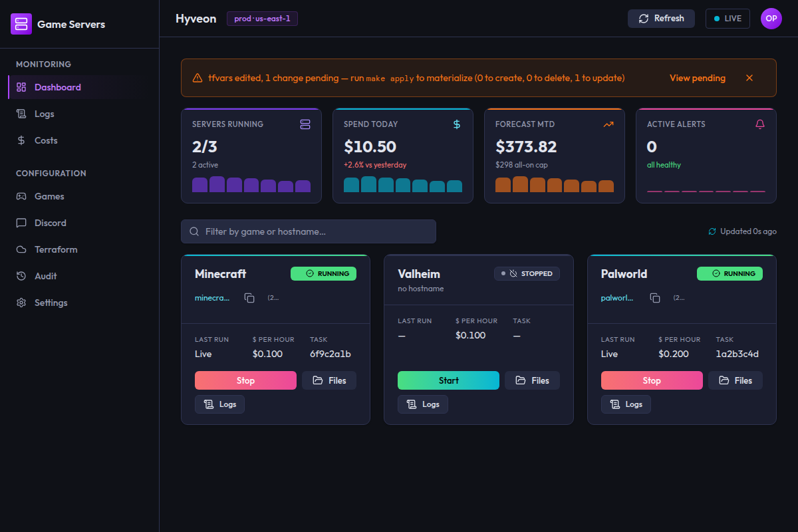Start the Valheim server
798x532 pixels.
448,380
